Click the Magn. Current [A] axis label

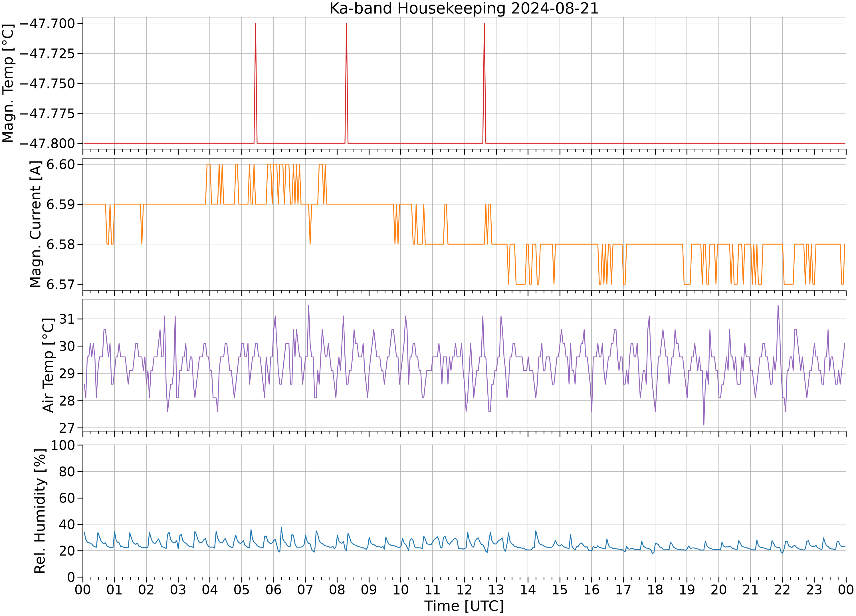35,224
